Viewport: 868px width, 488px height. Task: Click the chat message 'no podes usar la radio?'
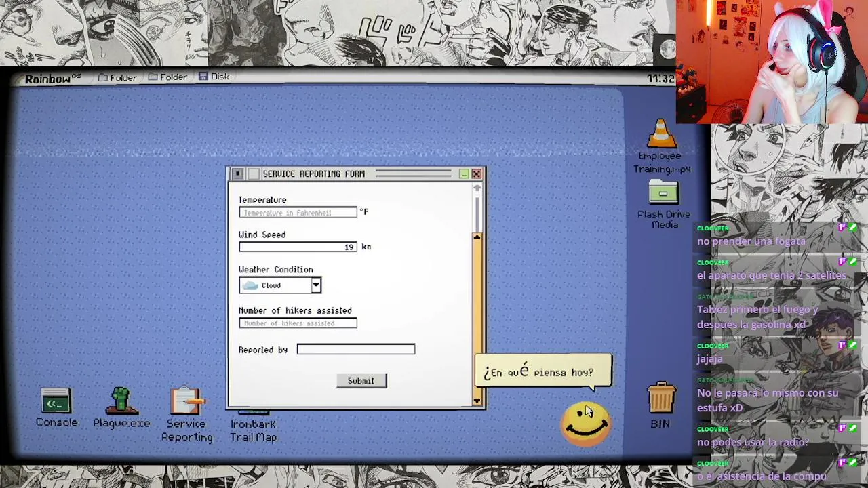(753, 442)
